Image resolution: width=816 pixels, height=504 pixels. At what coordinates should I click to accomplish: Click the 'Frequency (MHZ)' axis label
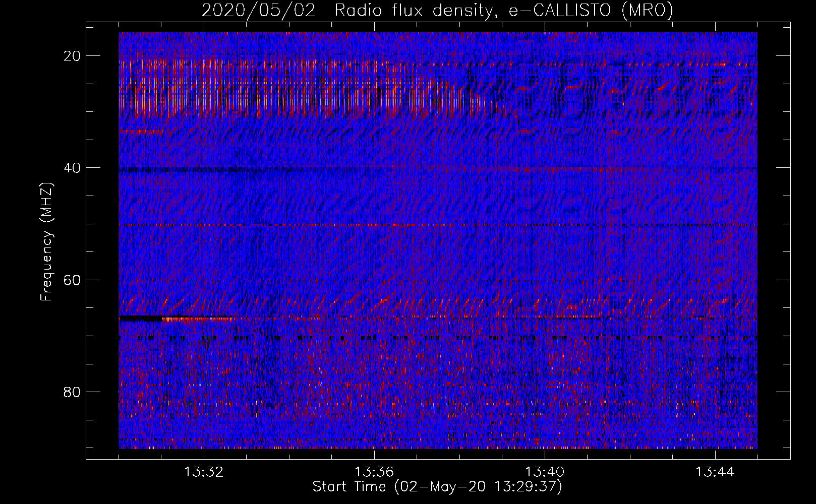click(x=46, y=242)
